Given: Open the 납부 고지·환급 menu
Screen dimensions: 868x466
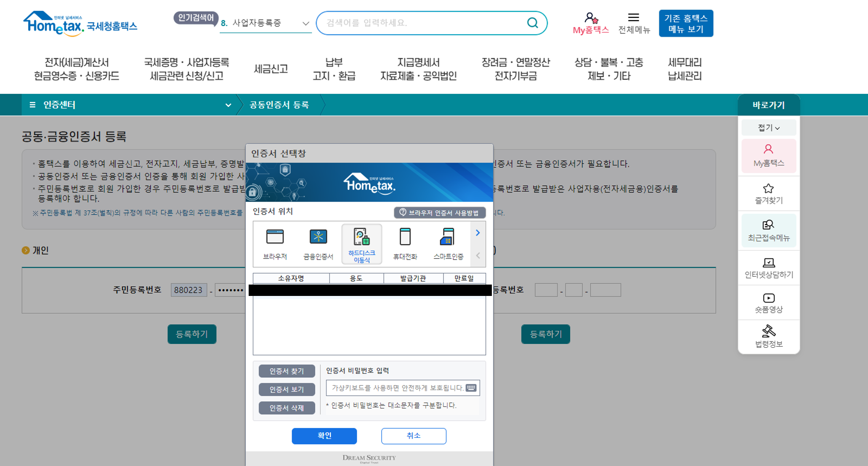Looking at the screenshot, I should click(334, 69).
